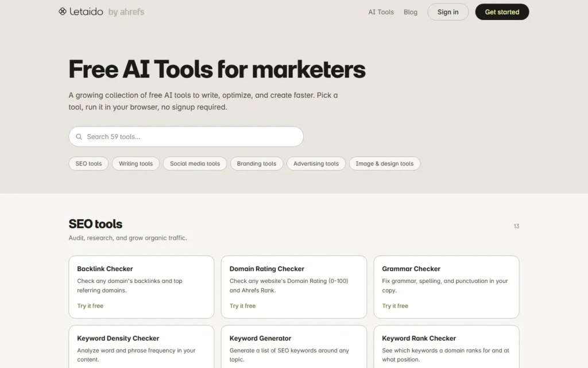Click the Backlink Checker description text

tap(130, 286)
